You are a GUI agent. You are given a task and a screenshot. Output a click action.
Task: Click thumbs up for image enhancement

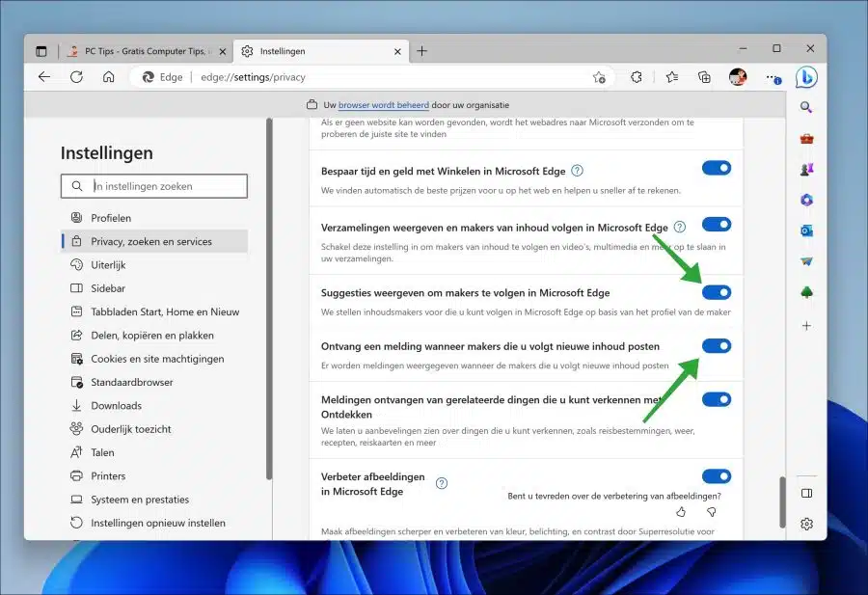681,512
